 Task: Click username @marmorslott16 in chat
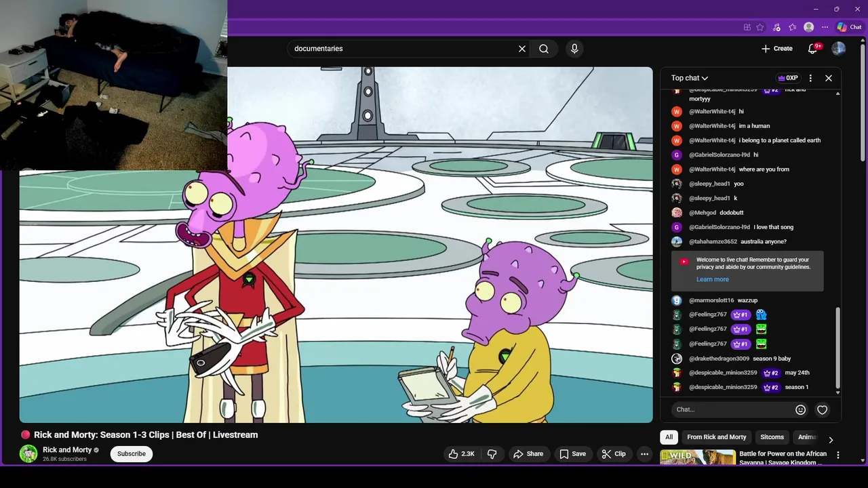[x=711, y=300]
